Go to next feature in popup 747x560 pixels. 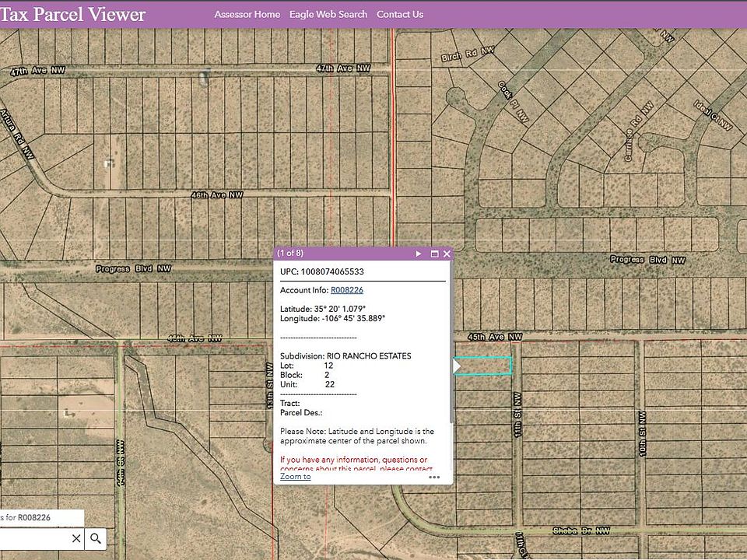tap(419, 254)
